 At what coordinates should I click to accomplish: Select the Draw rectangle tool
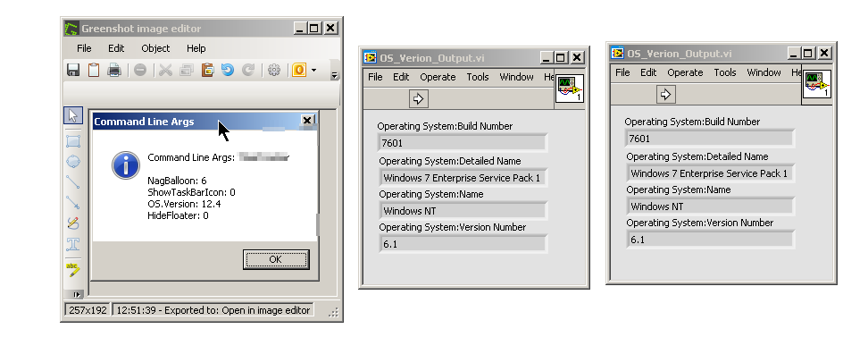73,140
